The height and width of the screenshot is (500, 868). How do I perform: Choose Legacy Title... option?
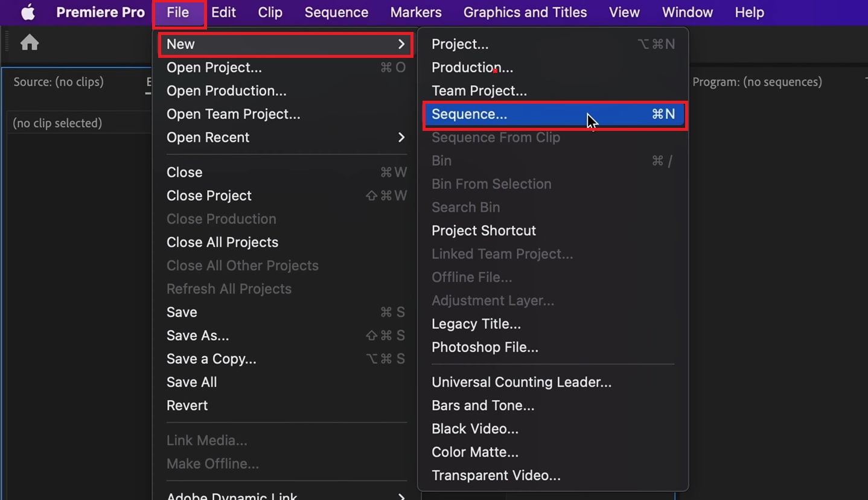pyautogui.click(x=476, y=324)
